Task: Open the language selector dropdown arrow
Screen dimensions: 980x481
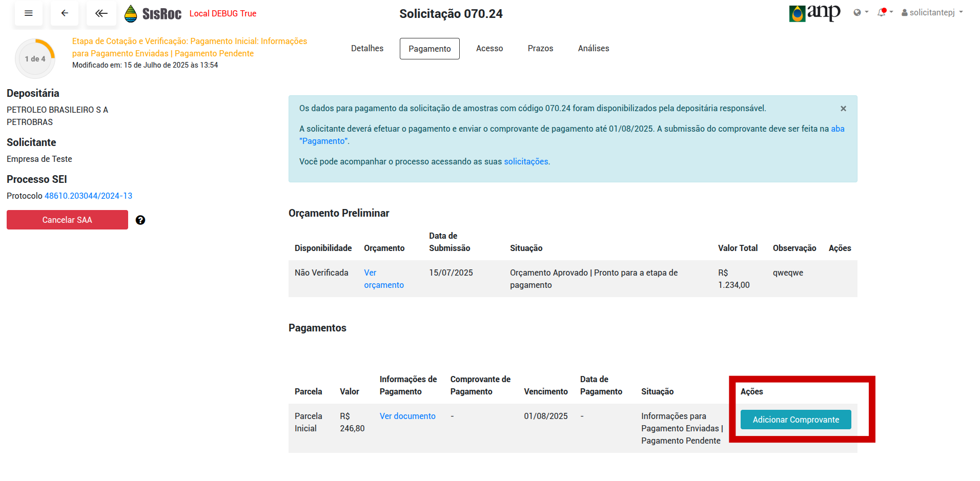Action: (866, 12)
